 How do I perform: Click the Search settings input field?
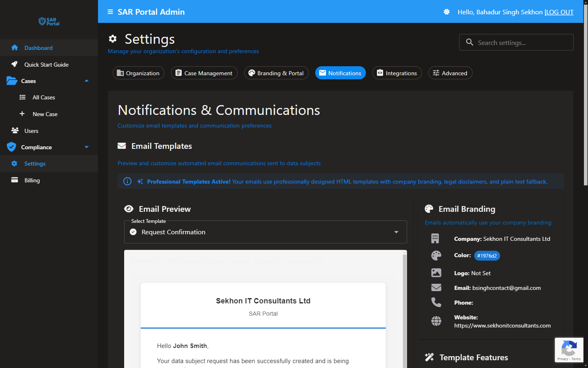tap(516, 42)
